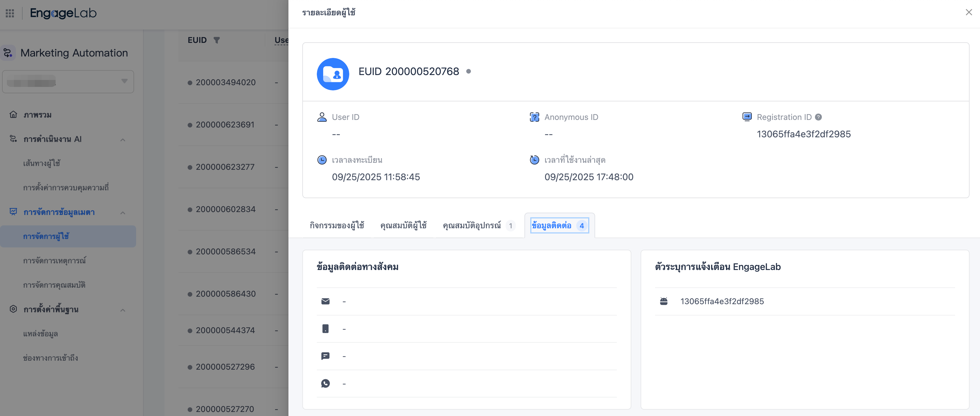980x416 pixels.
Task: Click the EUID column header
Action: (197, 40)
